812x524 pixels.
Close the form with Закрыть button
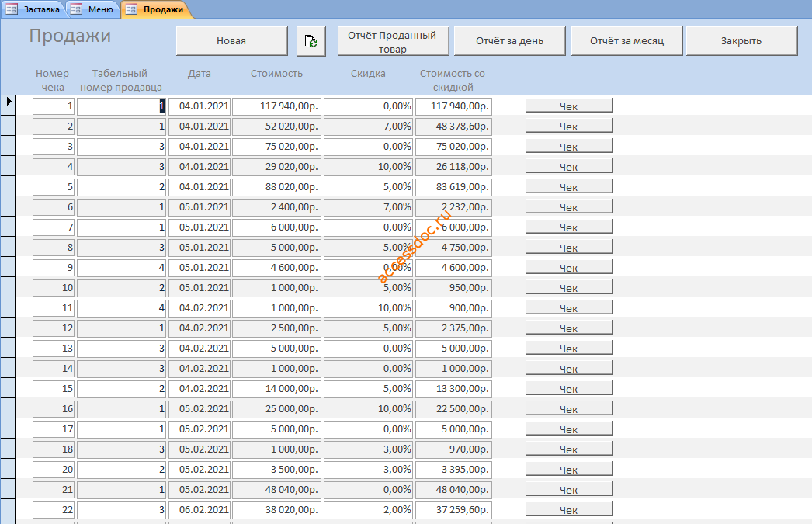741,41
